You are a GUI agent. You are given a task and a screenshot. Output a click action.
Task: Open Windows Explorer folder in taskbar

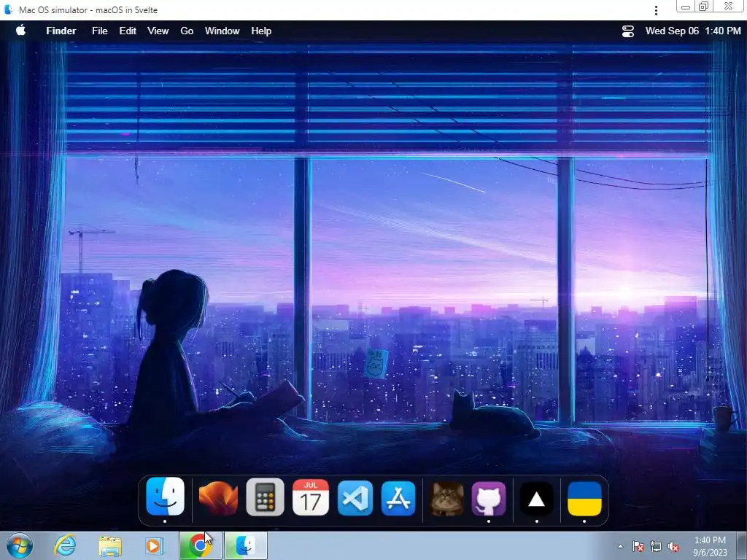110,546
